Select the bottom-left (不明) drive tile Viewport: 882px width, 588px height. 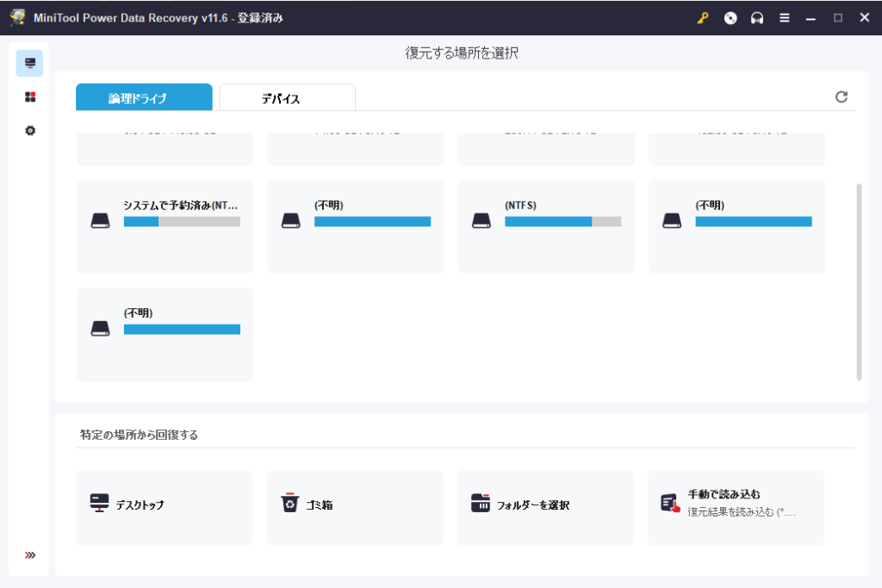pyautogui.click(x=165, y=334)
